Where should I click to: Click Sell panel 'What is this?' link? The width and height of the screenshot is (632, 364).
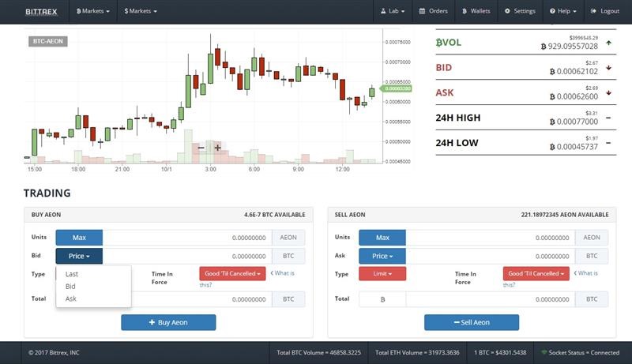586,273
